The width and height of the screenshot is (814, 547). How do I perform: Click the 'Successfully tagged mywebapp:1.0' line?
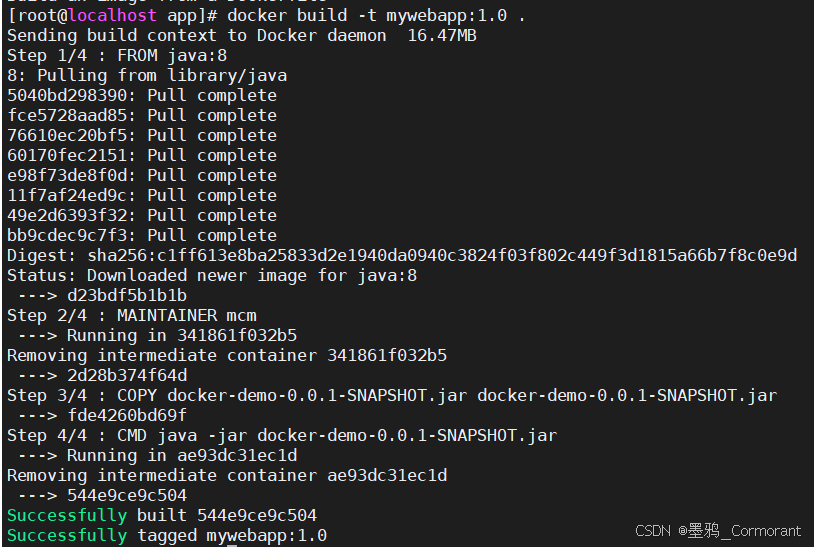[x=166, y=536]
